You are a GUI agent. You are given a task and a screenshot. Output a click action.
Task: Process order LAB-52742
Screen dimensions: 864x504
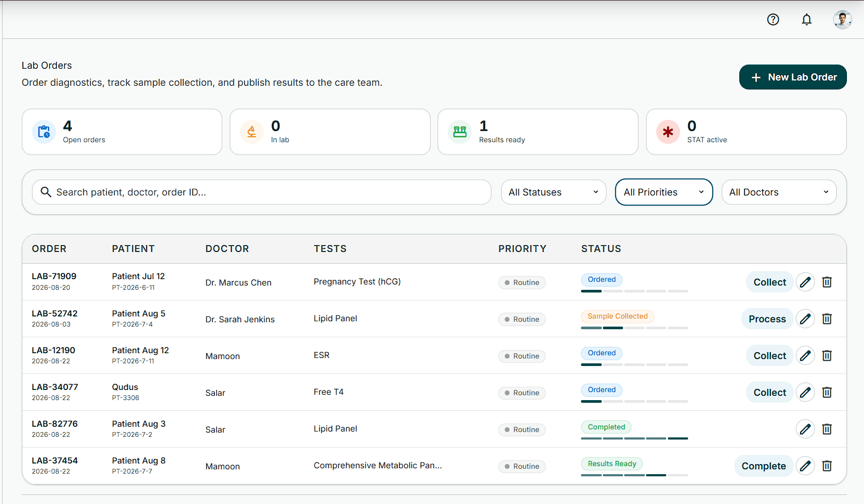pyautogui.click(x=767, y=319)
